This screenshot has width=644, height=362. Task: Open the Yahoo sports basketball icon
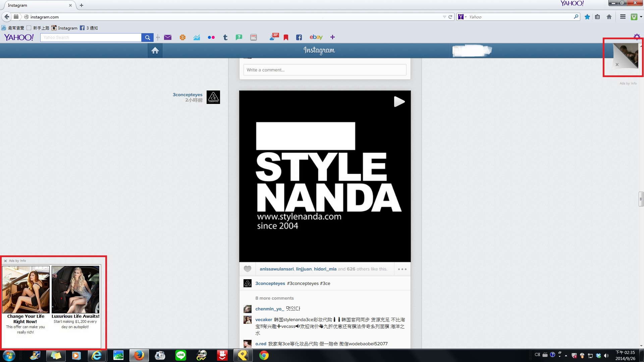[x=182, y=37]
